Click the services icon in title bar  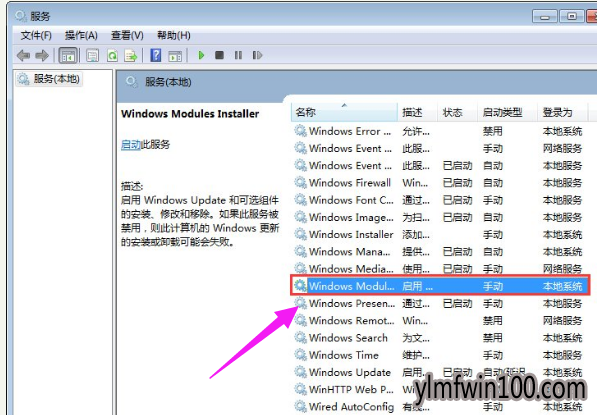coord(21,16)
